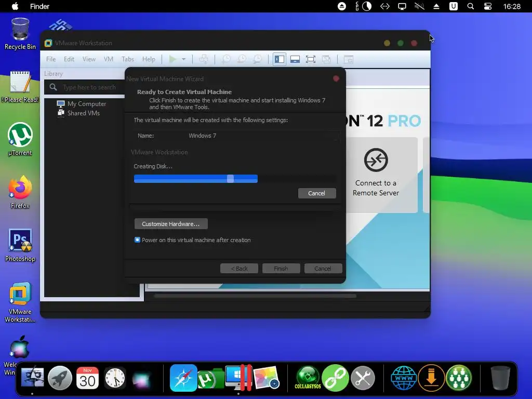Toggle the thumbnail bar view icon
This screenshot has height=399, width=532.
click(295, 59)
